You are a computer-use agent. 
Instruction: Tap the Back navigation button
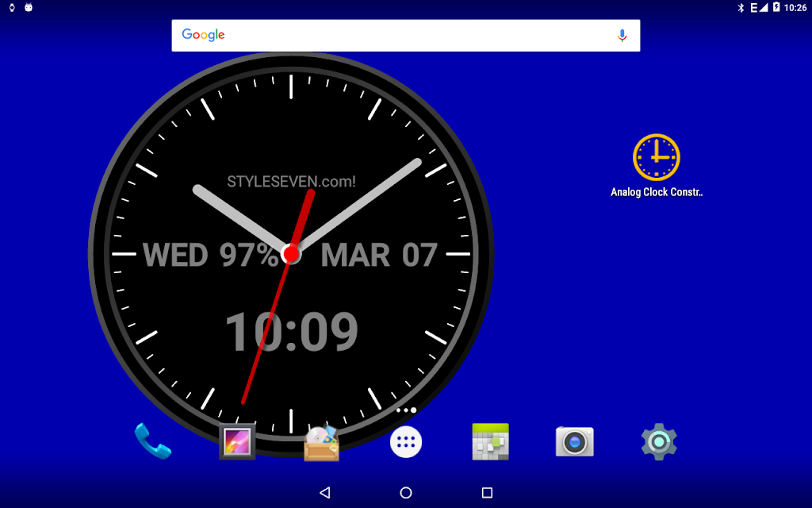click(324, 492)
